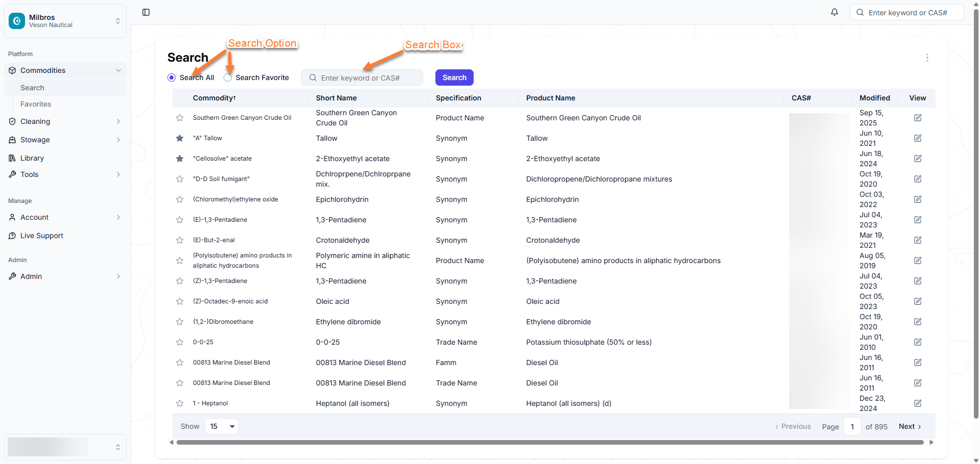Open Favorites in the sidebar
Screen dimensions: 980x464
36,104
